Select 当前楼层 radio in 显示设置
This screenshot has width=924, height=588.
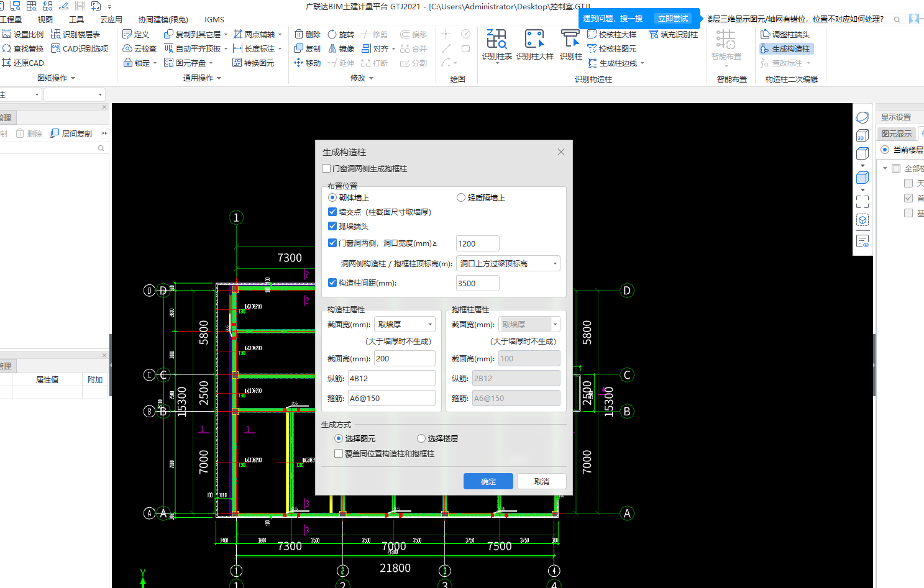pos(885,150)
